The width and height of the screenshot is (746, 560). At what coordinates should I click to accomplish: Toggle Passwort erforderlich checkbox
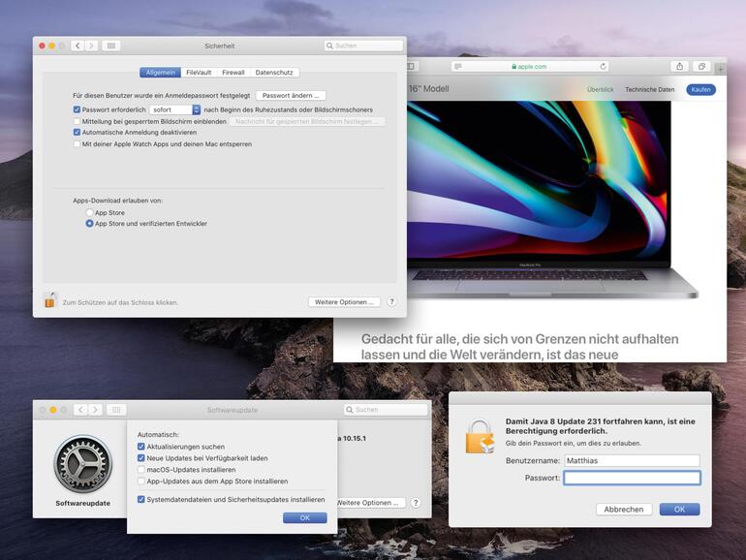pos(77,109)
